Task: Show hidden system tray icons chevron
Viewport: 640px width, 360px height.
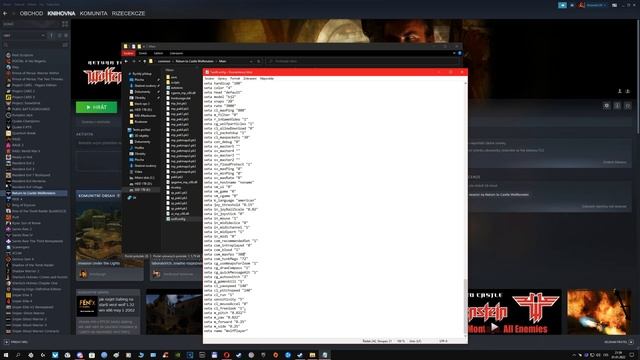Action: point(574,355)
